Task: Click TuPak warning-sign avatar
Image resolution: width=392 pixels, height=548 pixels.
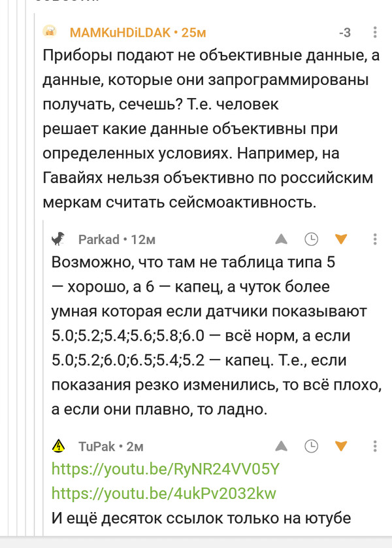Action: pyautogui.click(x=59, y=447)
